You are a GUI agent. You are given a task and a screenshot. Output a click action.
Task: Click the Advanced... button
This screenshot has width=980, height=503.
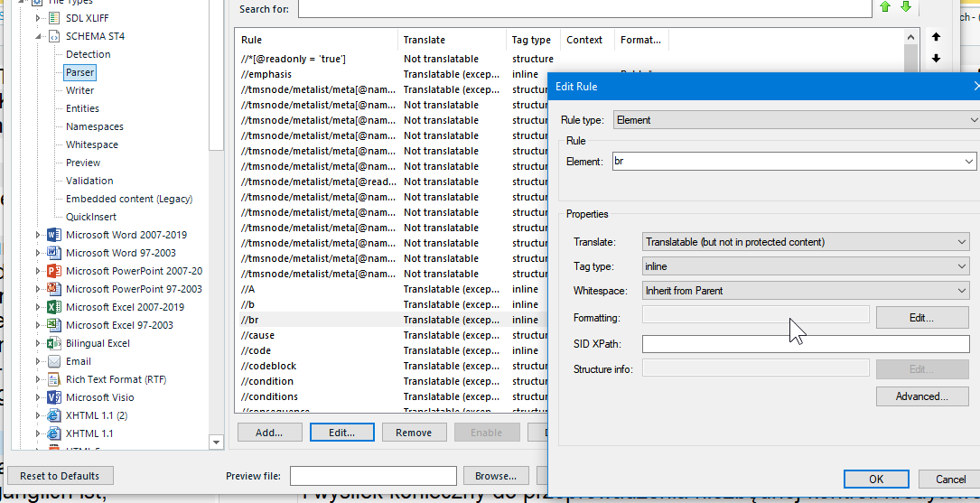tap(922, 396)
